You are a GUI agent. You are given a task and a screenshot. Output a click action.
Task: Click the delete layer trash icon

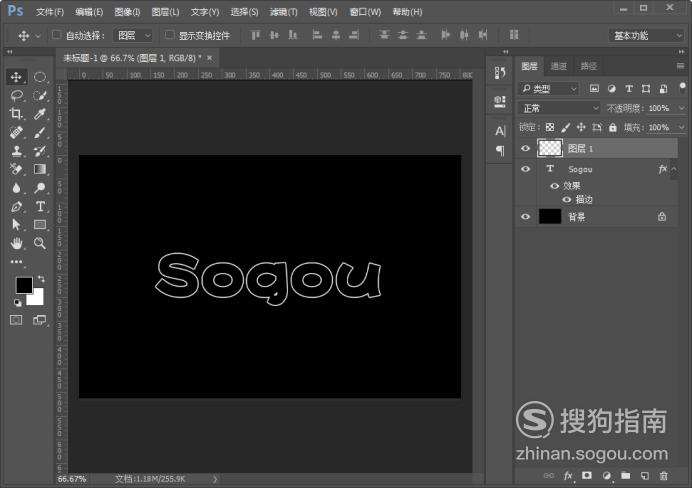coord(663,476)
